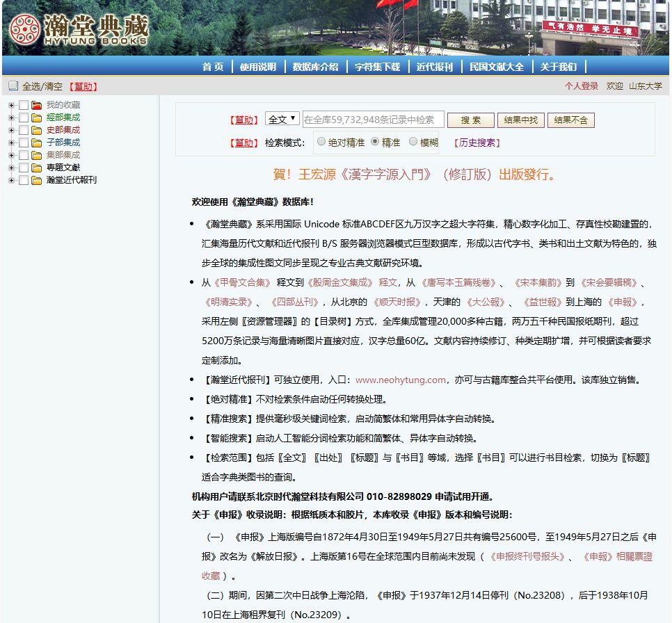Image resolution: width=672 pixels, height=623 pixels.
Task: Click the 结果不含 button
Action: point(571,120)
